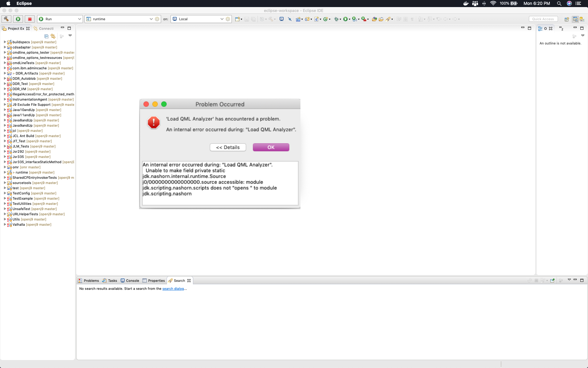Click the Coverage launch icon

(x=364, y=19)
